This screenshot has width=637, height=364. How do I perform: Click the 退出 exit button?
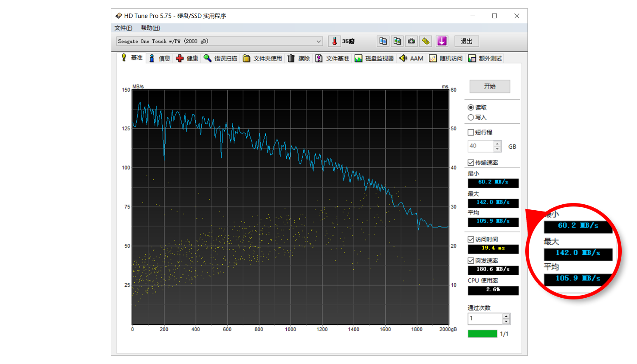466,41
